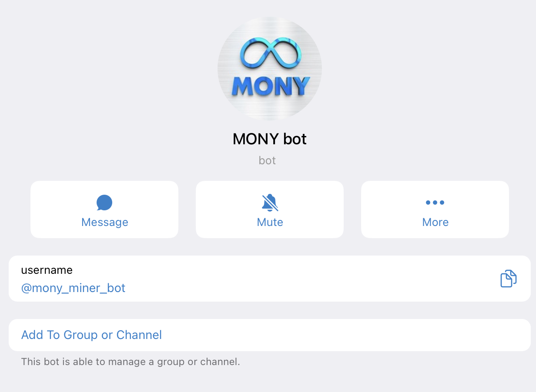Viewport: 536px width, 392px height.
Task: Click the three-dot More icon
Action: [x=435, y=203]
